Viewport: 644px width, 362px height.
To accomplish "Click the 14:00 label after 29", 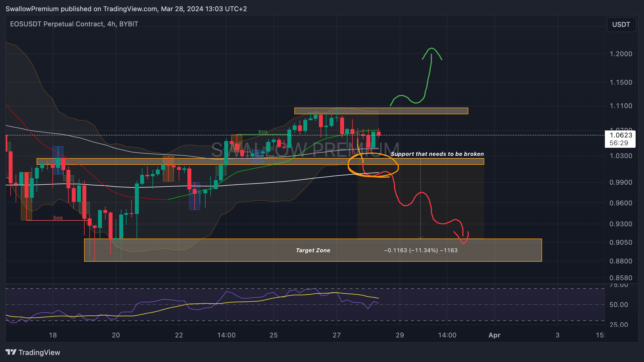I will tap(447, 335).
